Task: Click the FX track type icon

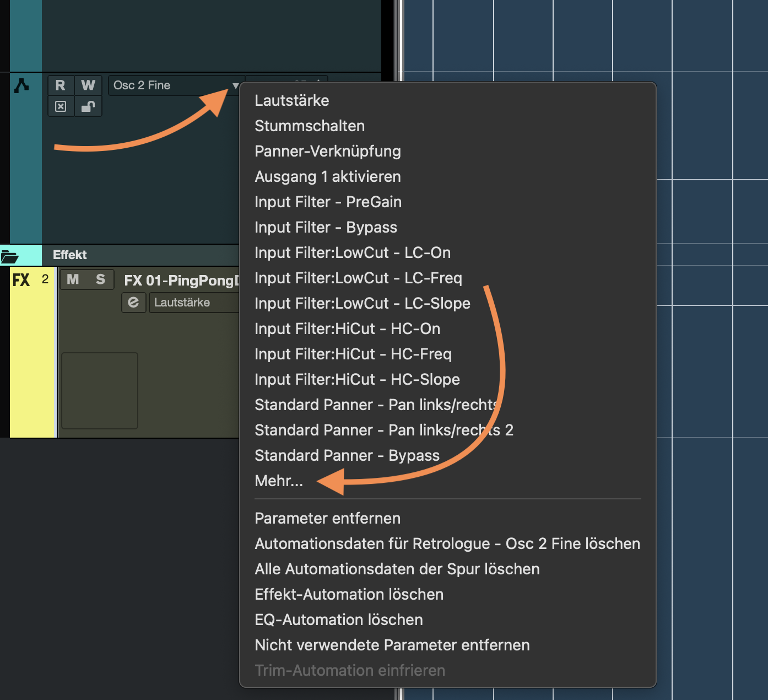Action: 21,280
